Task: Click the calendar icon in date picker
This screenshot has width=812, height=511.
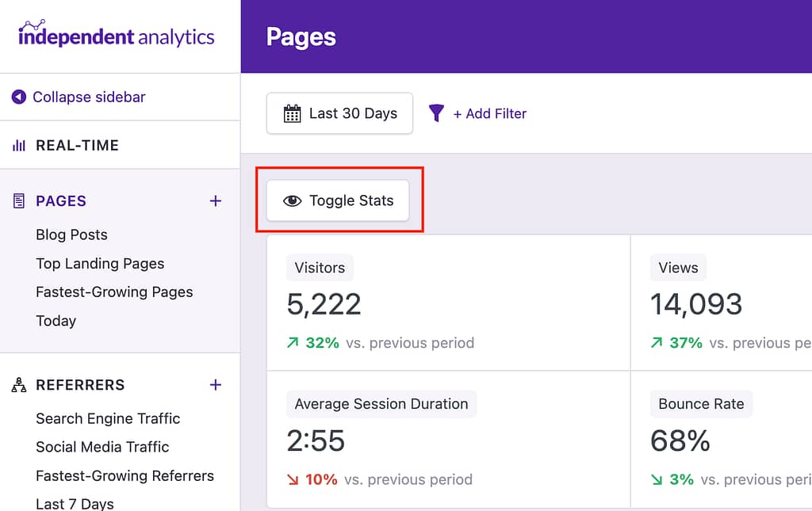Action: [x=293, y=113]
